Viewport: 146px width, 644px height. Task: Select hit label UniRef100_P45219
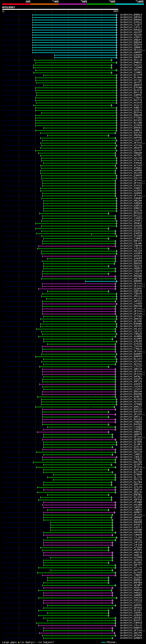coord(131,600)
